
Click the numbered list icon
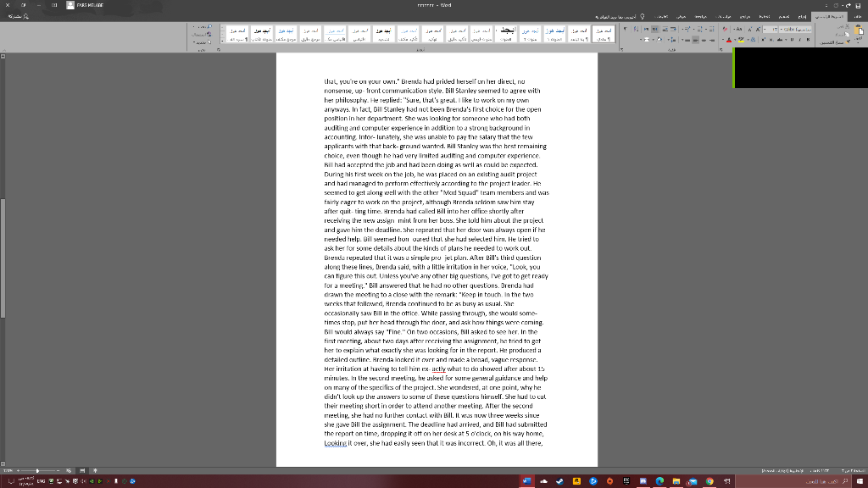699,30
